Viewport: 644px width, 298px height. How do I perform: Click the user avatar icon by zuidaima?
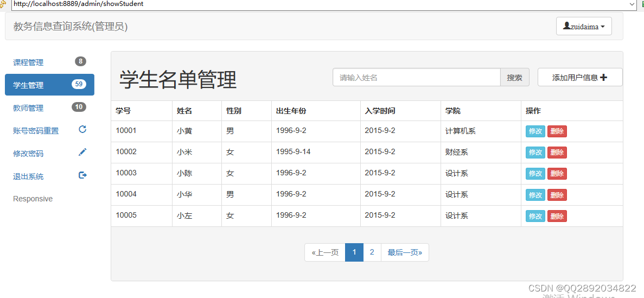tap(566, 26)
